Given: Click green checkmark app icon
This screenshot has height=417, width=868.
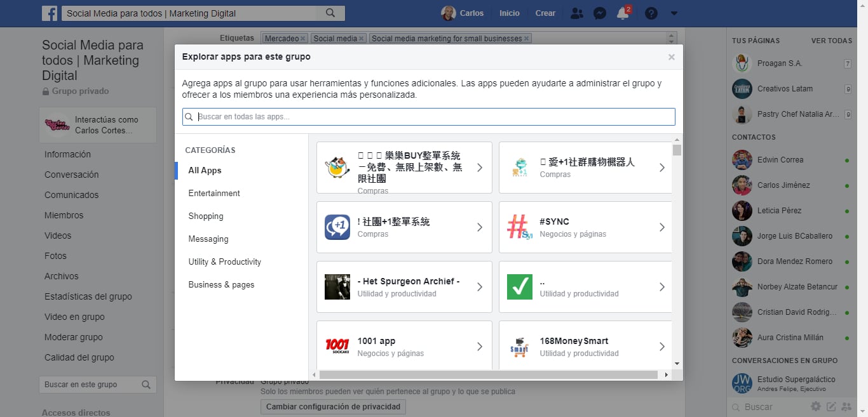Looking at the screenshot, I should (520, 287).
